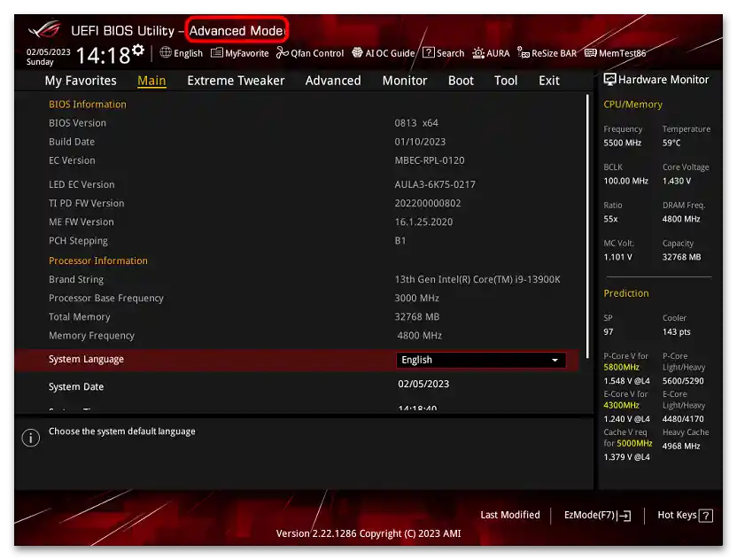Switch to EzMode via F7 button
This screenshot has height=560, width=737.
point(595,515)
